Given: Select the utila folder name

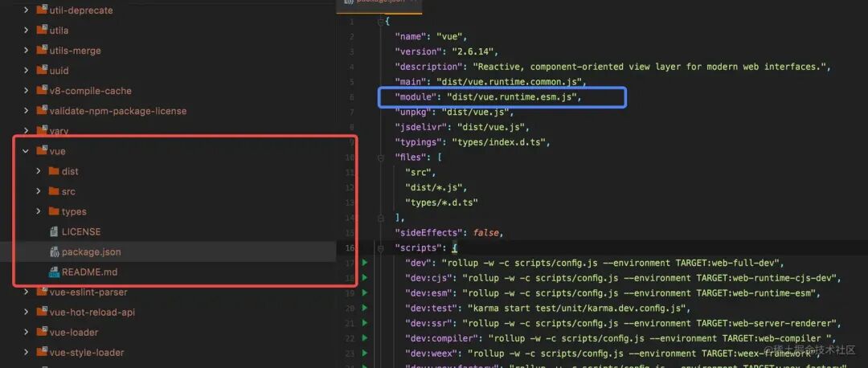Looking at the screenshot, I should pyautogui.click(x=59, y=30).
